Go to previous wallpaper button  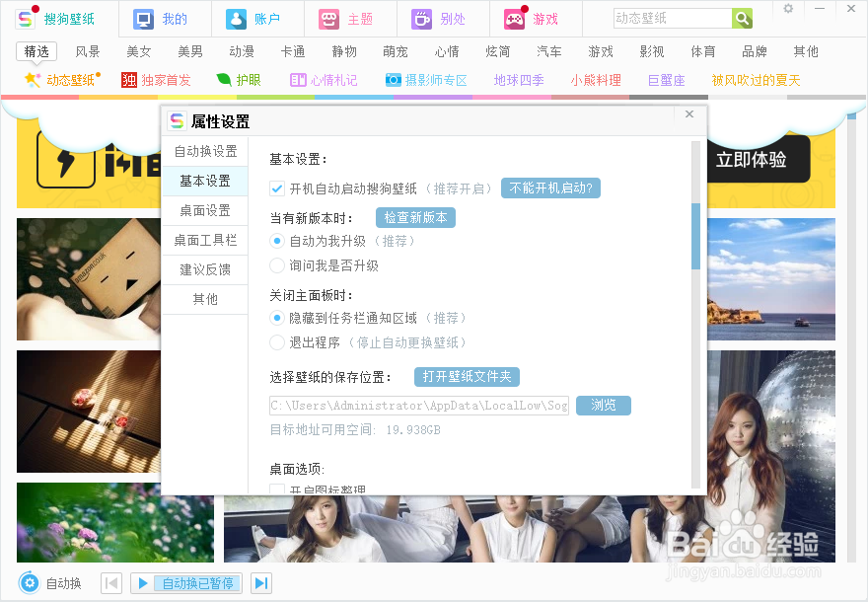click(111, 583)
